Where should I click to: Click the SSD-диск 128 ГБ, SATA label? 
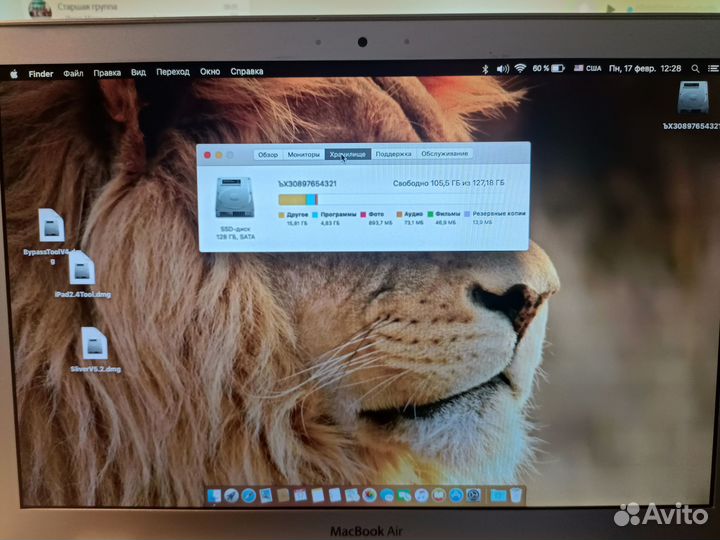coord(235,233)
